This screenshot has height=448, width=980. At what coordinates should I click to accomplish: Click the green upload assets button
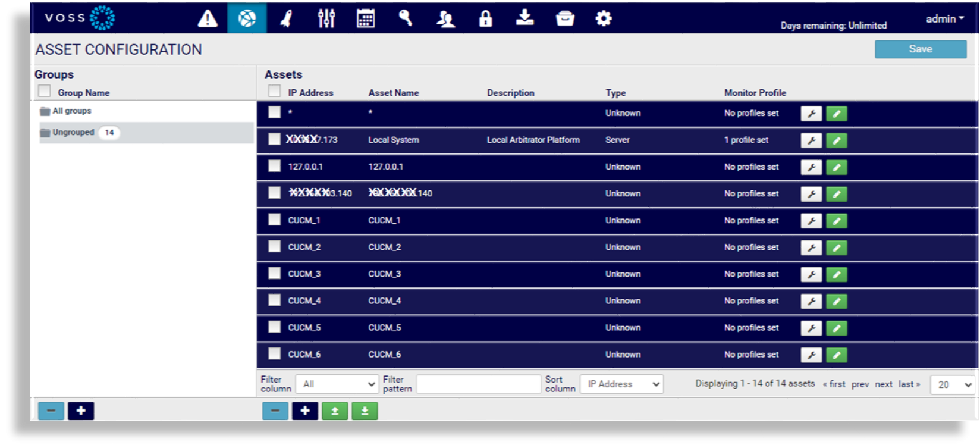click(x=335, y=411)
